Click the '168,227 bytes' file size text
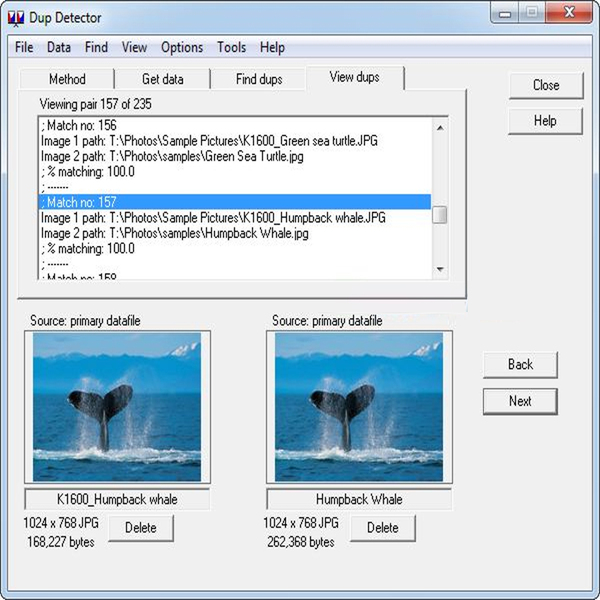 (60, 542)
